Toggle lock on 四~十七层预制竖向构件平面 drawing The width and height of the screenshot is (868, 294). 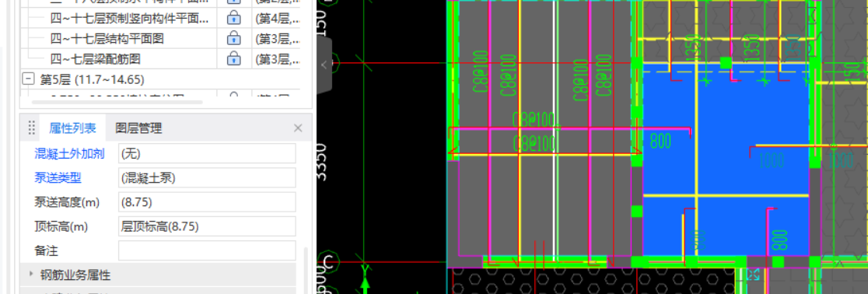click(x=234, y=18)
